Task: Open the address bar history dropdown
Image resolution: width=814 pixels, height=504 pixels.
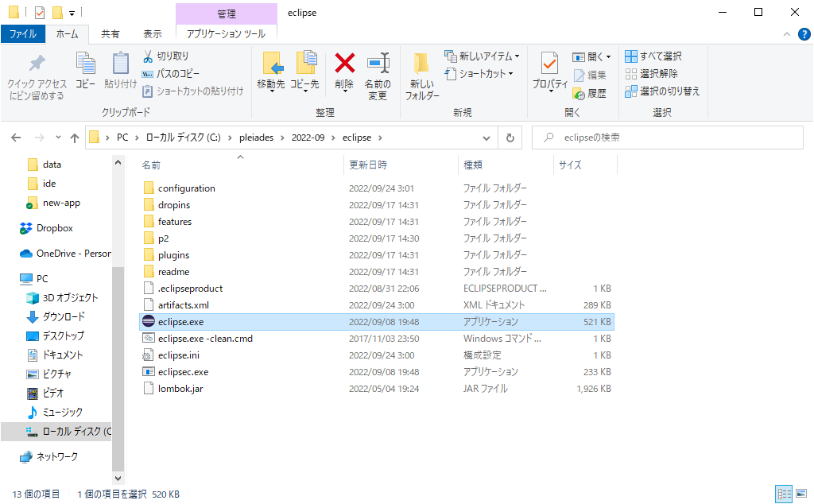Action: 486,138
